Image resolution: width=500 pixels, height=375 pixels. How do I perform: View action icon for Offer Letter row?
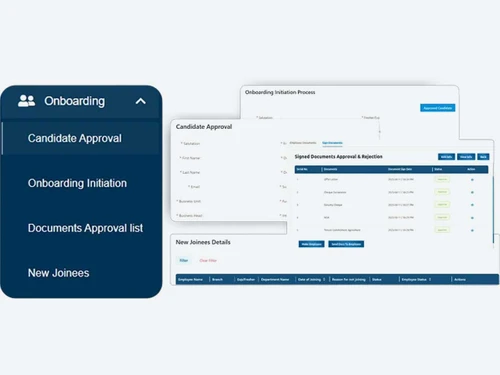point(472,180)
